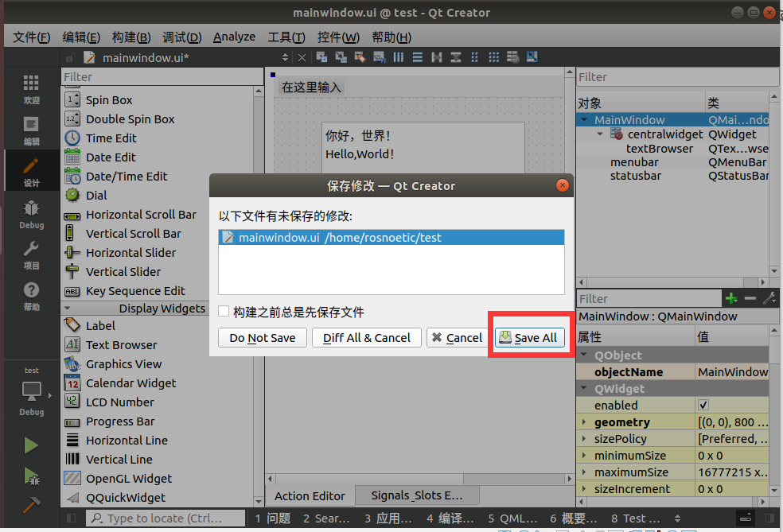Open the Debug mode with the bug icon
Screen dimensions: 783x532
coord(32,214)
